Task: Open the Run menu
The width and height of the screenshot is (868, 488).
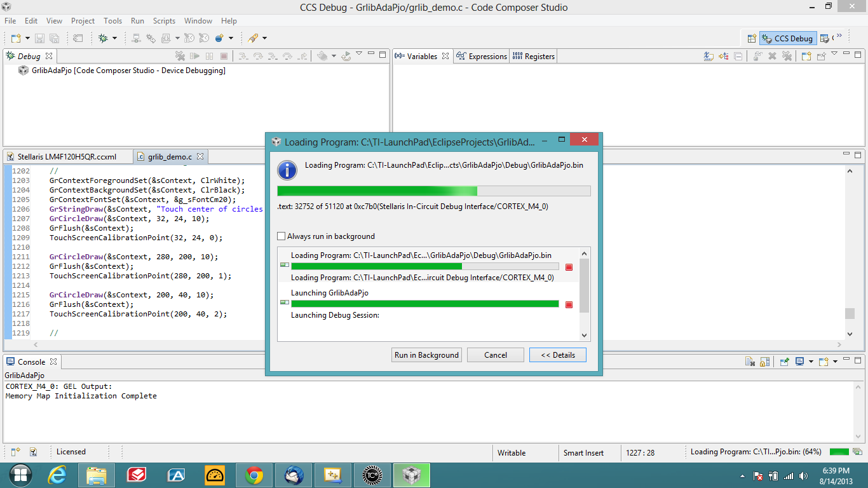Action: (137, 21)
